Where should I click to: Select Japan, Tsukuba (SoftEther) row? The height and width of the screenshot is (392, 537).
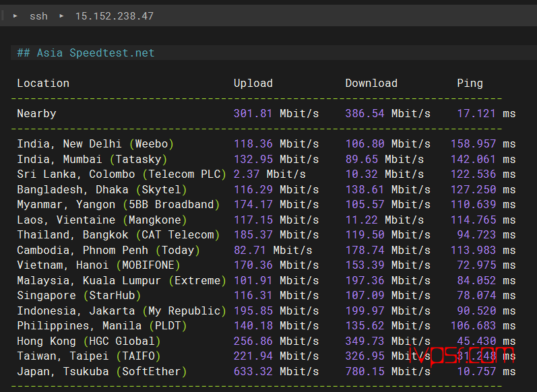[x=102, y=372]
